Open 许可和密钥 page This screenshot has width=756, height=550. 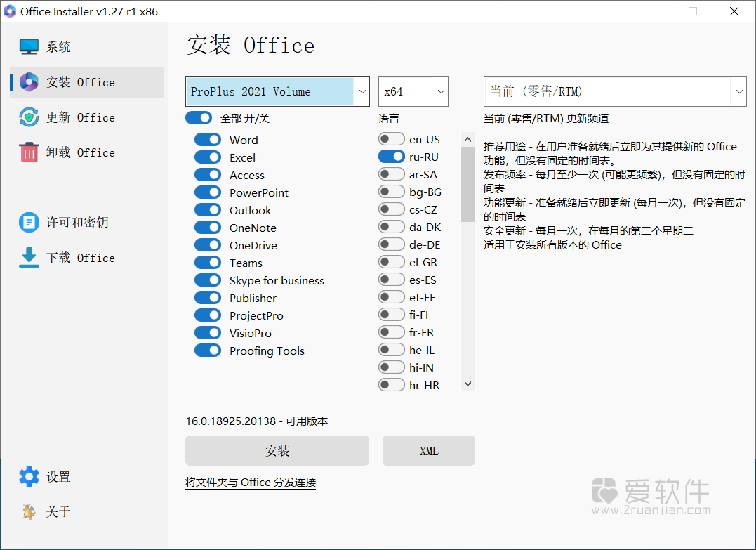click(x=87, y=223)
